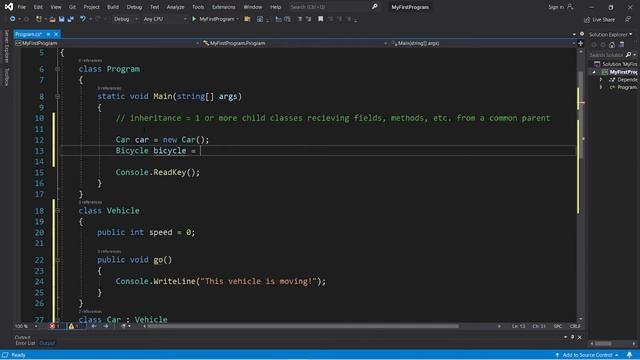Open the Build menu
This screenshot has width=640, height=360.
point(113,7)
